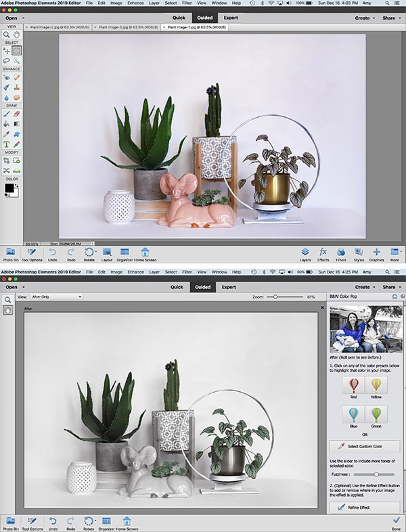The height and width of the screenshot is (532, 406).
Task: Switch to the Plant Image-2.jpg document tab
Action: point(60,27)
